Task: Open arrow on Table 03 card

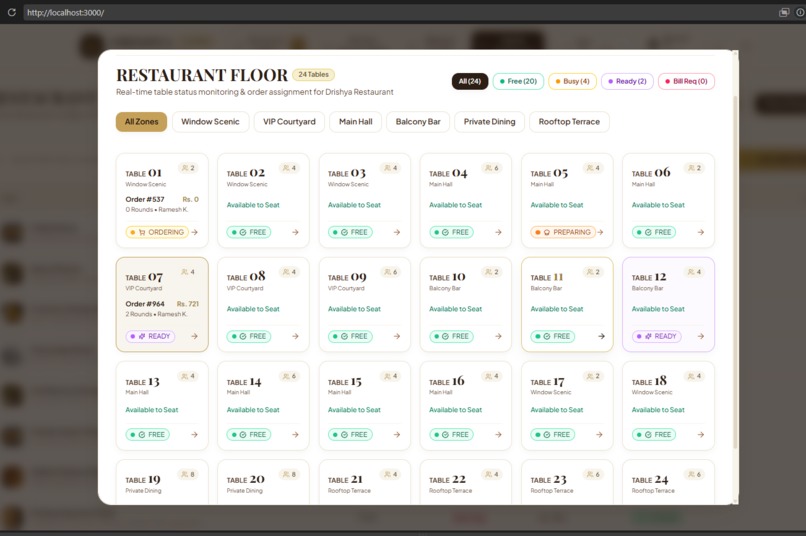Action: (x=397, y=232)
